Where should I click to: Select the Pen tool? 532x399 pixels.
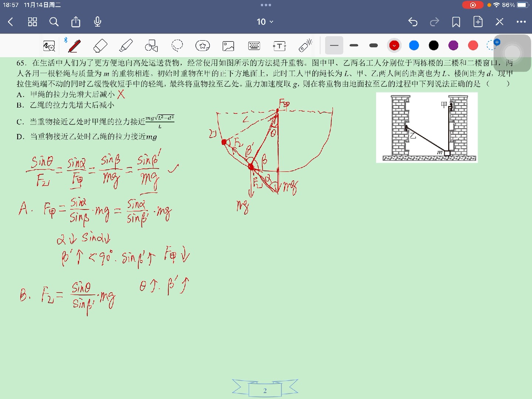point(75,45)
